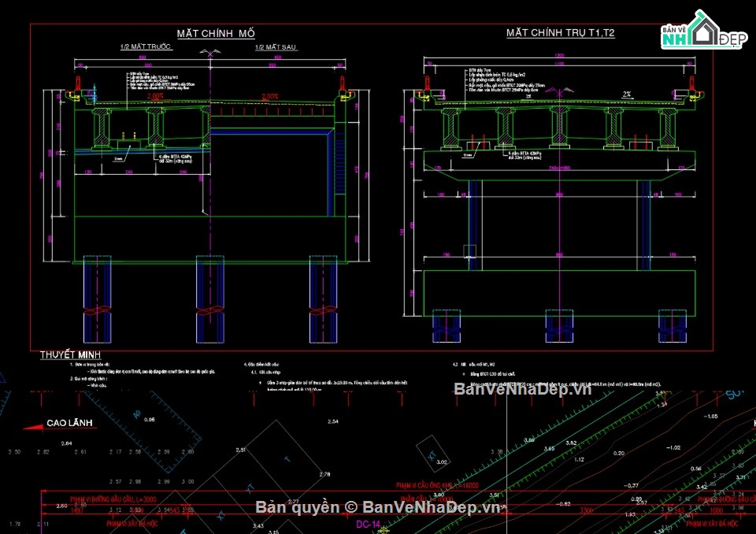Image resolution: width=756 pixels, height=534 pixels.
Task: Select the 1/2 MẶT SAU label
Action: [x=276, y=47]
